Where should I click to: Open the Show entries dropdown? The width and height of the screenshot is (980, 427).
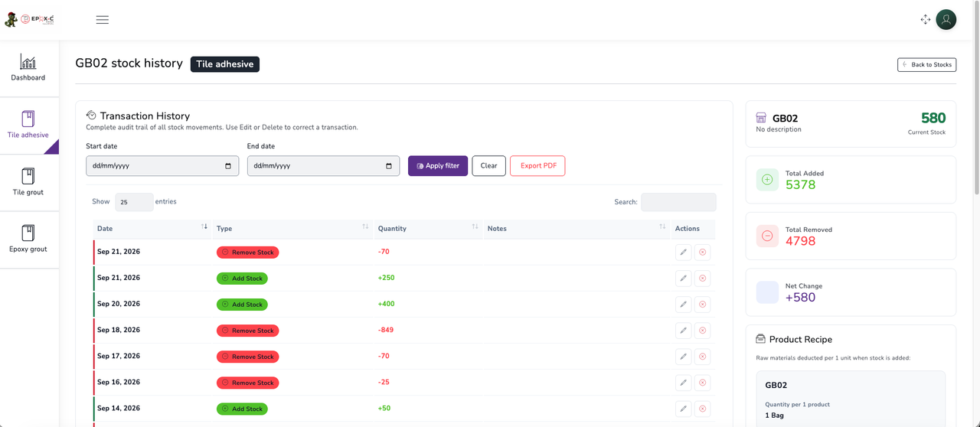pyautogui.click(x=134, y=203)
